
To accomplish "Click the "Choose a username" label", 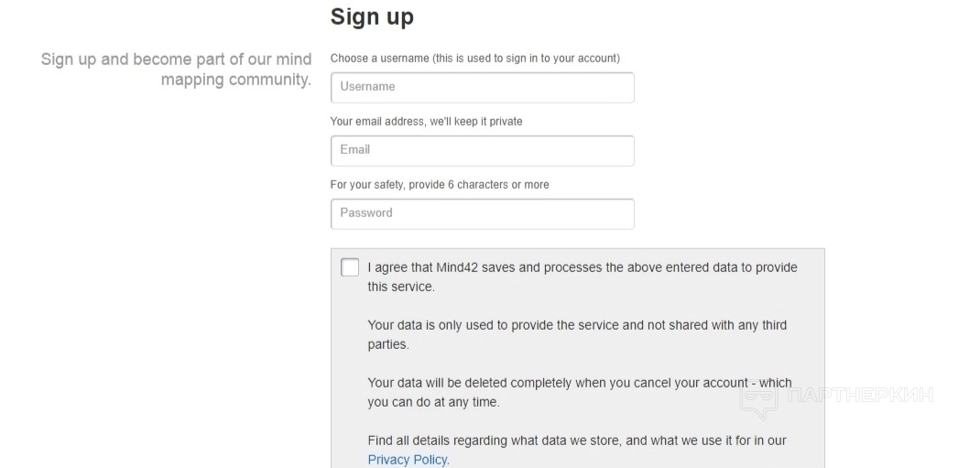I will click(474, 58).
